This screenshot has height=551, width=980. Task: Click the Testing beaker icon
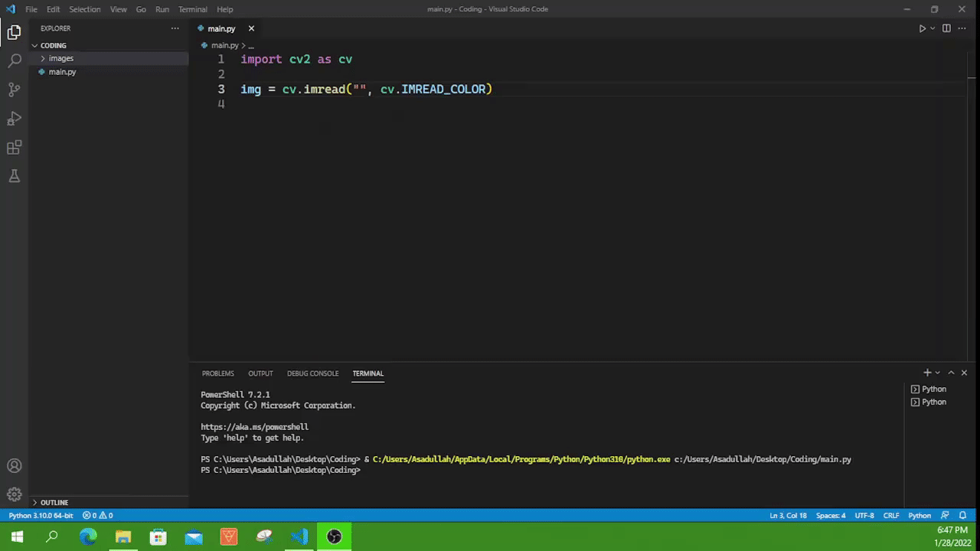coord(14,176)
